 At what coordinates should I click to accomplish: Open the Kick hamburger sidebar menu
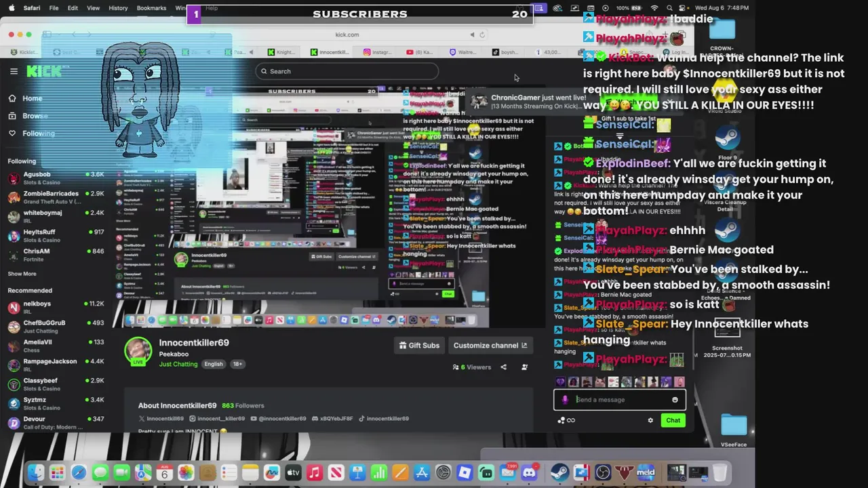click(x=14, y=71)
